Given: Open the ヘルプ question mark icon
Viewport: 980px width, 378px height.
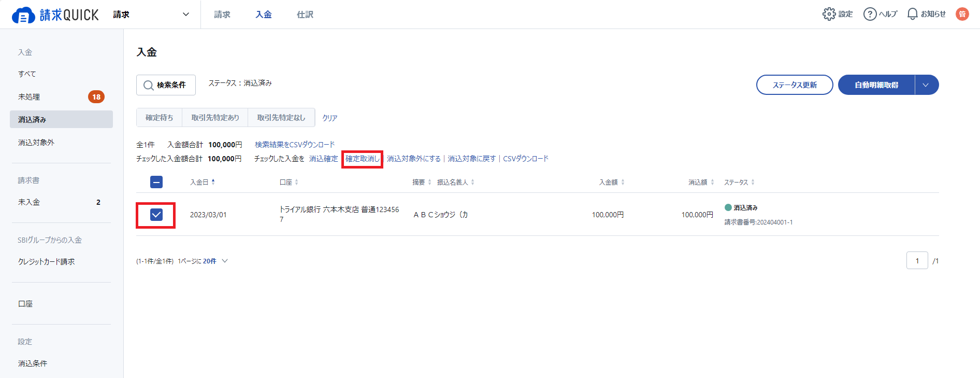Looking at the screenshot, I should click(880, 14).
